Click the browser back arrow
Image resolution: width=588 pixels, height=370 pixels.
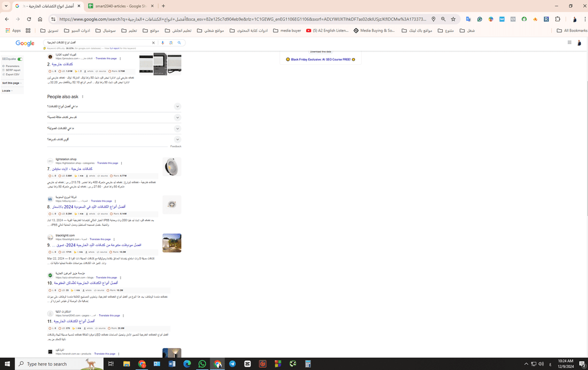tap(7, 19)
